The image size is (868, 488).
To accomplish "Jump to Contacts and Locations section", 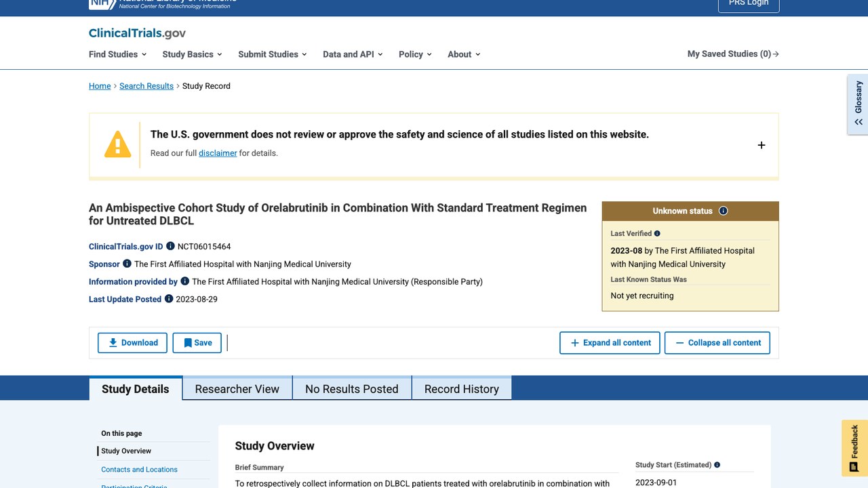I will [139, 469].
